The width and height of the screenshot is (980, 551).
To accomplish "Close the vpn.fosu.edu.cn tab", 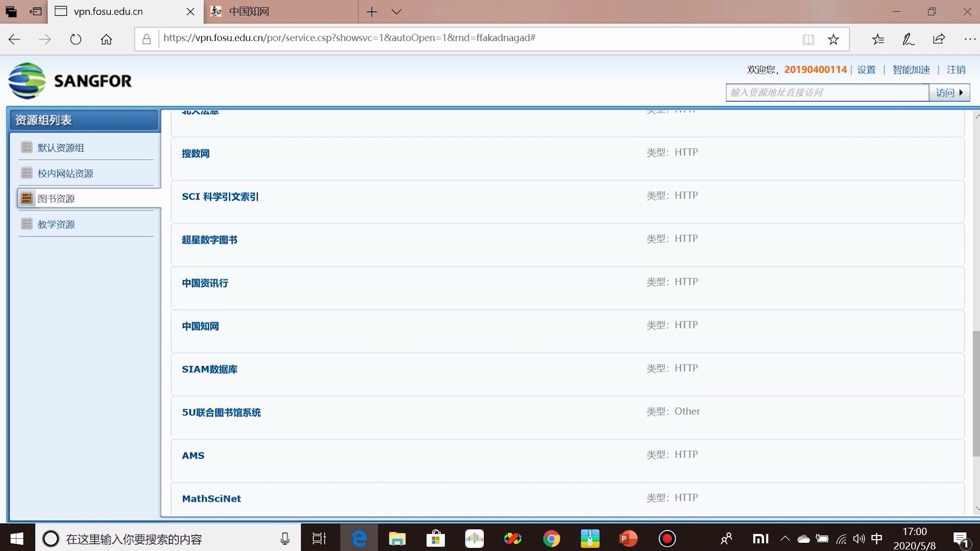I will click(190, 11).
